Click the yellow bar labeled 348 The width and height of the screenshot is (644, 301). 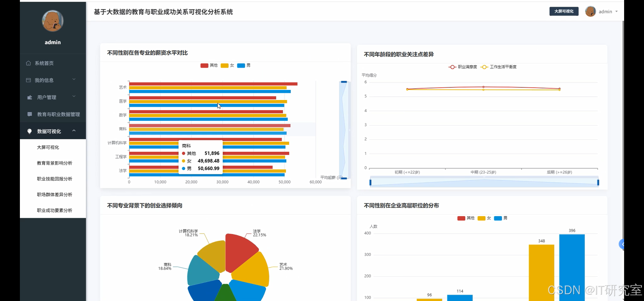pyautogui.click(x=541, y=273)
